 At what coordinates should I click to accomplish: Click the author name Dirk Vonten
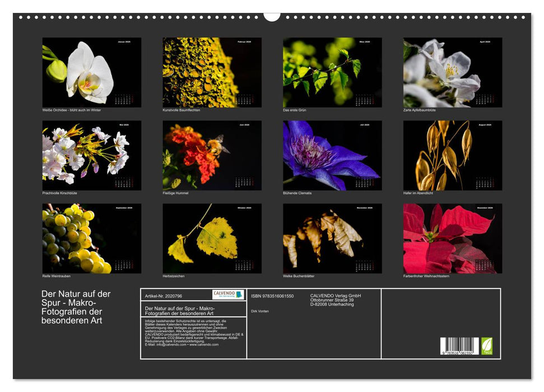coord(260,311)
